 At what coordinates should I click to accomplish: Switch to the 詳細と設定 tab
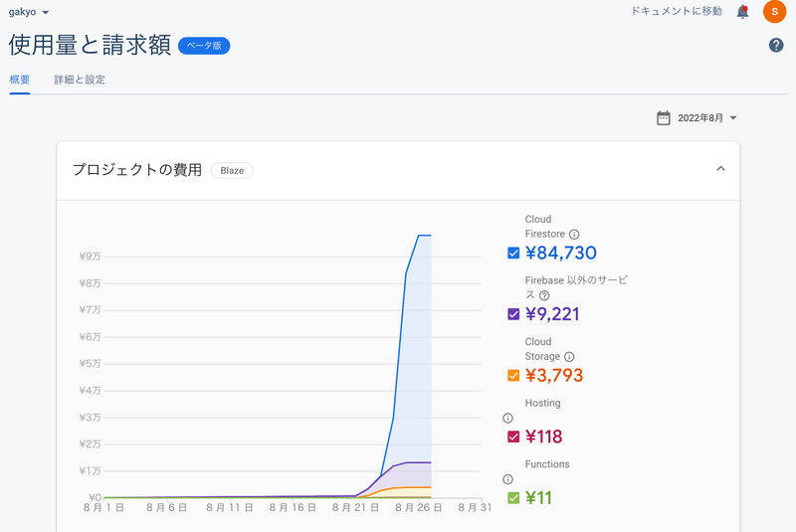(x=80, y=80)
